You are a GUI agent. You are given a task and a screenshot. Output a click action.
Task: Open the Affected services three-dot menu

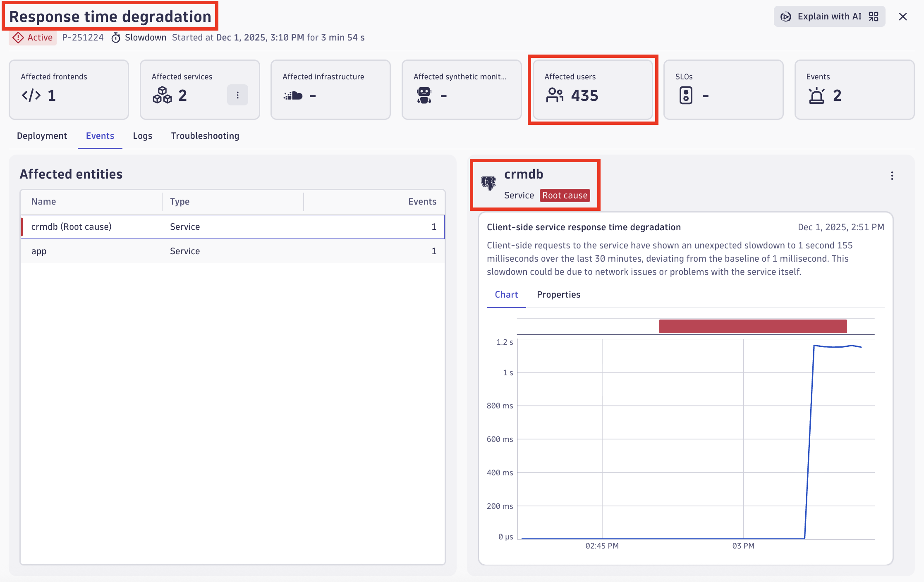point(237,95)
